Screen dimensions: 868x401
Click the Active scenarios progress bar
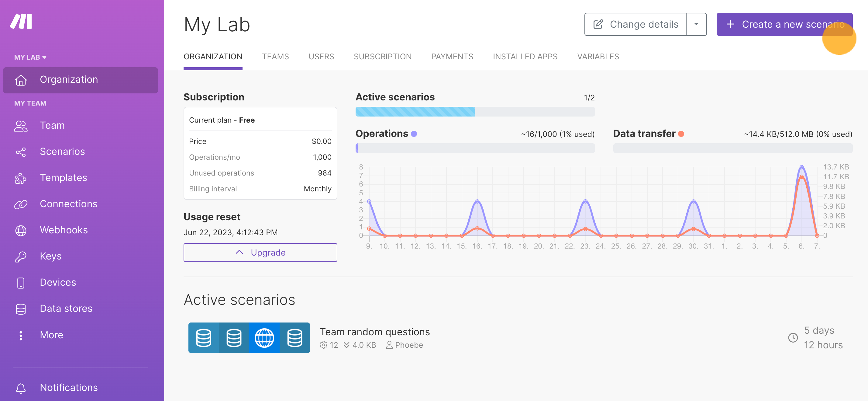point(475,112)
